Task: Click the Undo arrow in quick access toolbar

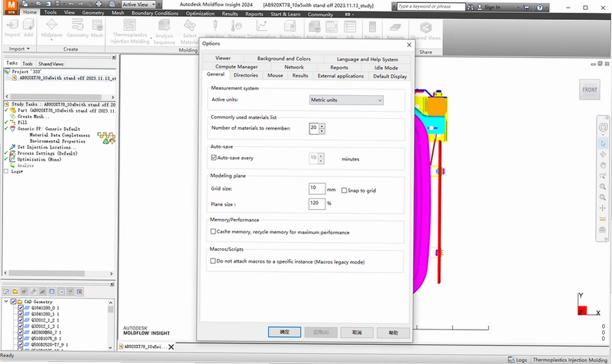Action: point(71,4)
